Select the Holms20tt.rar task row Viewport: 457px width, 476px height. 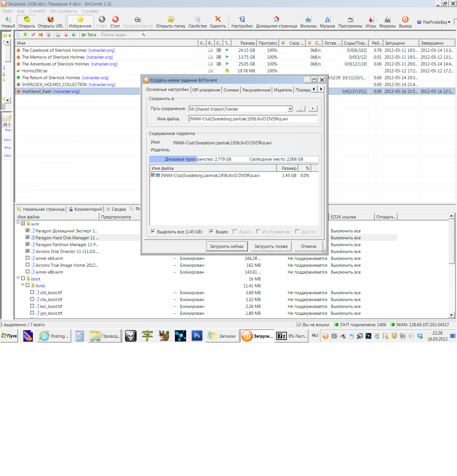click(x=35, y=71)
